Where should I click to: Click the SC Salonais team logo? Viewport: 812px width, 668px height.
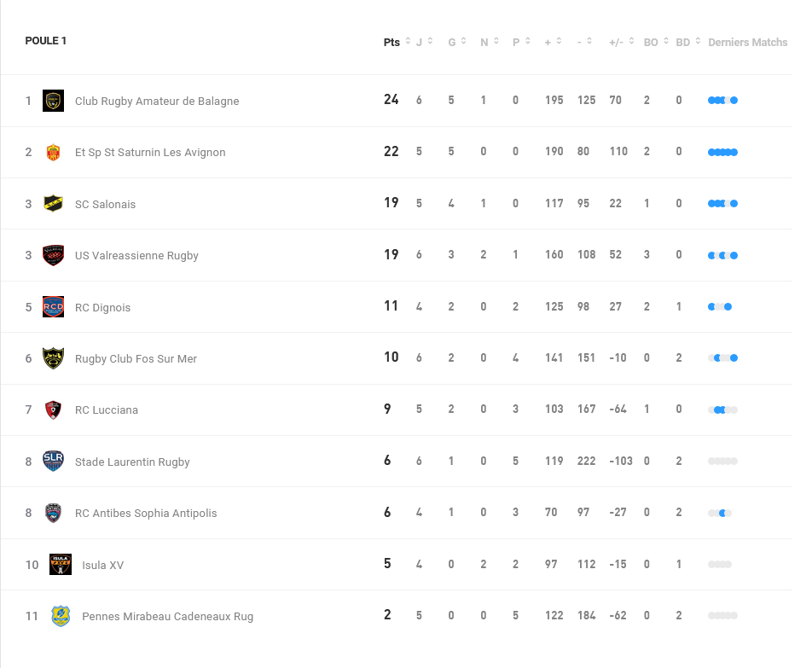pos(53,204)
